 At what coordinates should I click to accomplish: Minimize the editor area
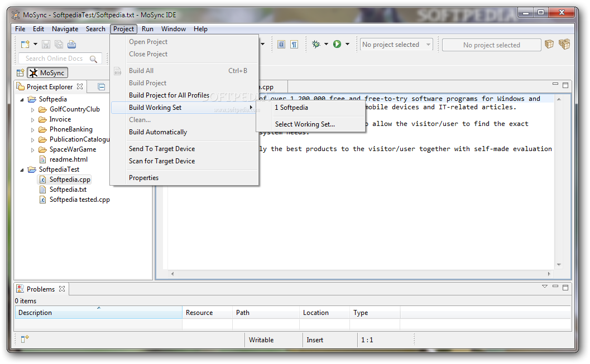coord(555,85)
